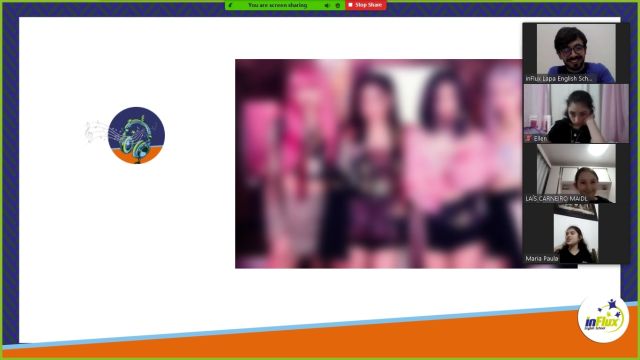Click Ellen's muted microphone icon

click(528, 138)
